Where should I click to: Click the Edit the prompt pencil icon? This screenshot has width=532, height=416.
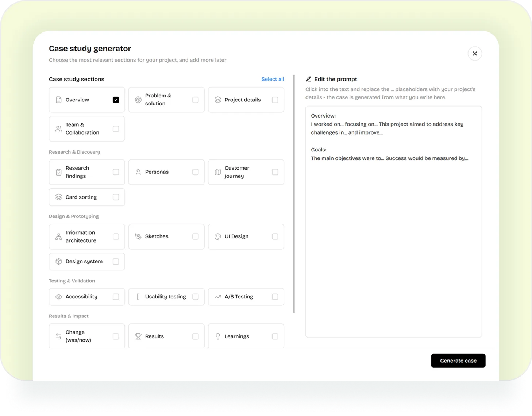pos(308,79)
